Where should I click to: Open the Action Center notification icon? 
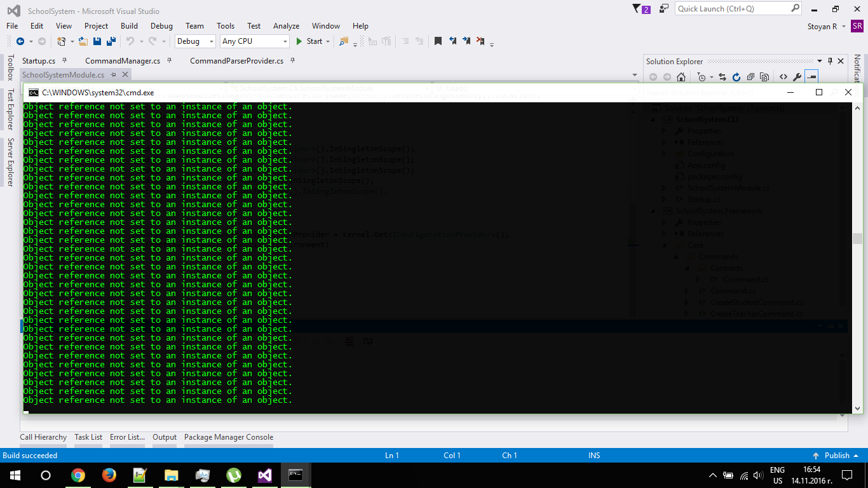847,475
